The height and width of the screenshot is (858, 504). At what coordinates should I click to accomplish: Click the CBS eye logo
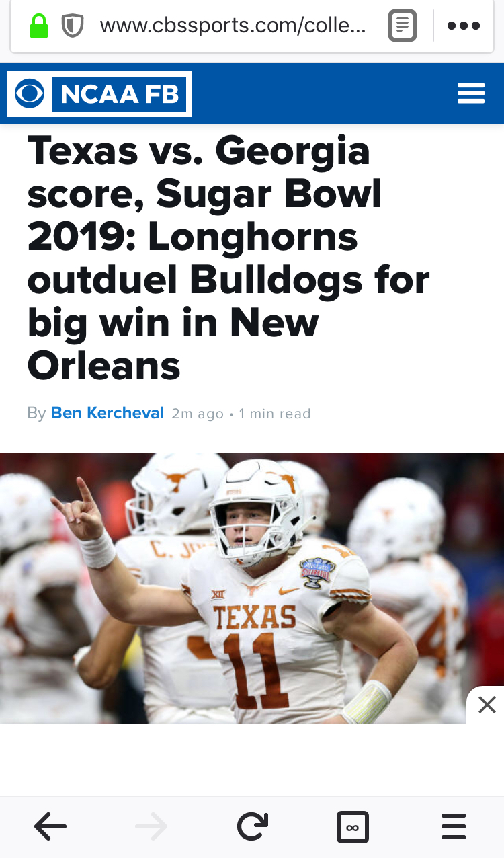(x=30, y=94)
